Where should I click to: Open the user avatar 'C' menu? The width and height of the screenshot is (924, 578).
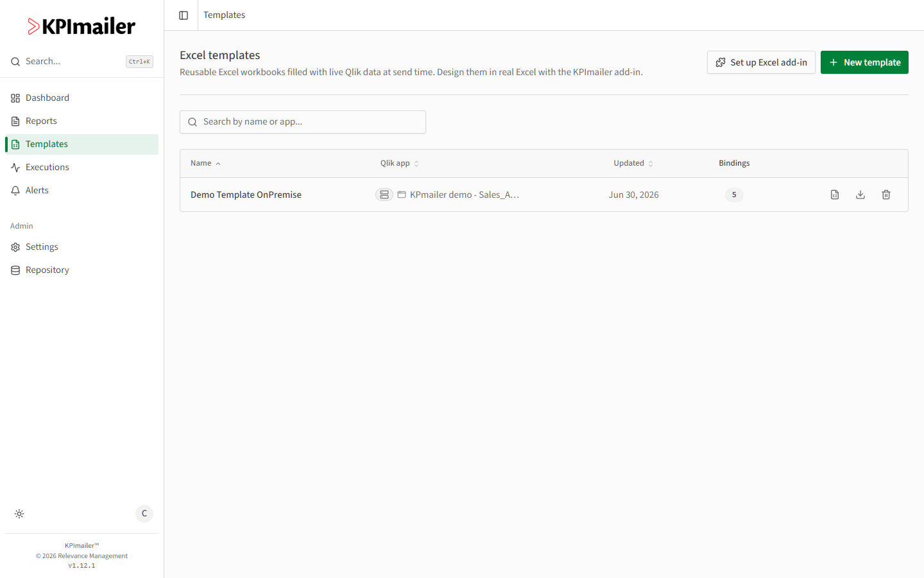[x=144, y=514]
